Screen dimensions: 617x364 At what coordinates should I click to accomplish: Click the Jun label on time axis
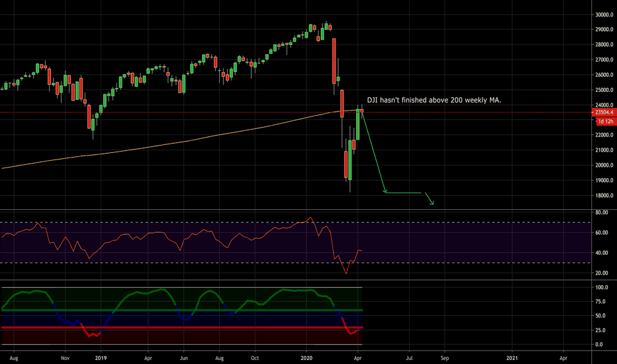click(x=184, y=358)
